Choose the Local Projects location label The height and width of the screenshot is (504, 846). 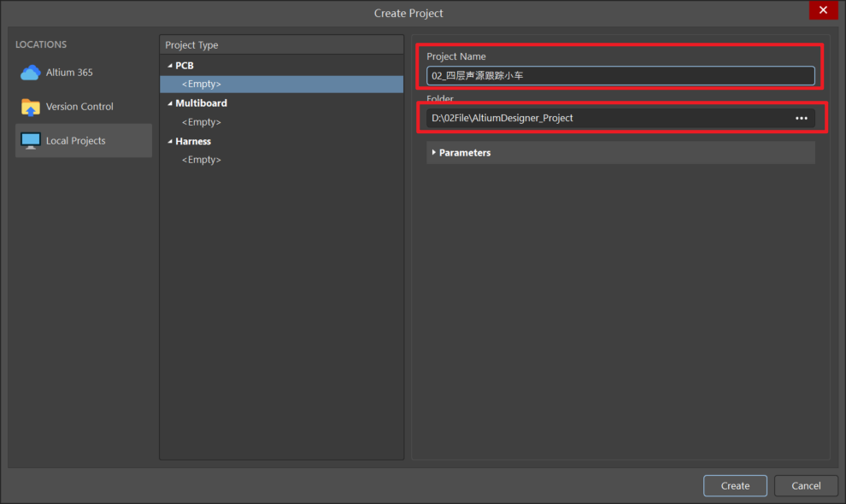coord(75,141)
